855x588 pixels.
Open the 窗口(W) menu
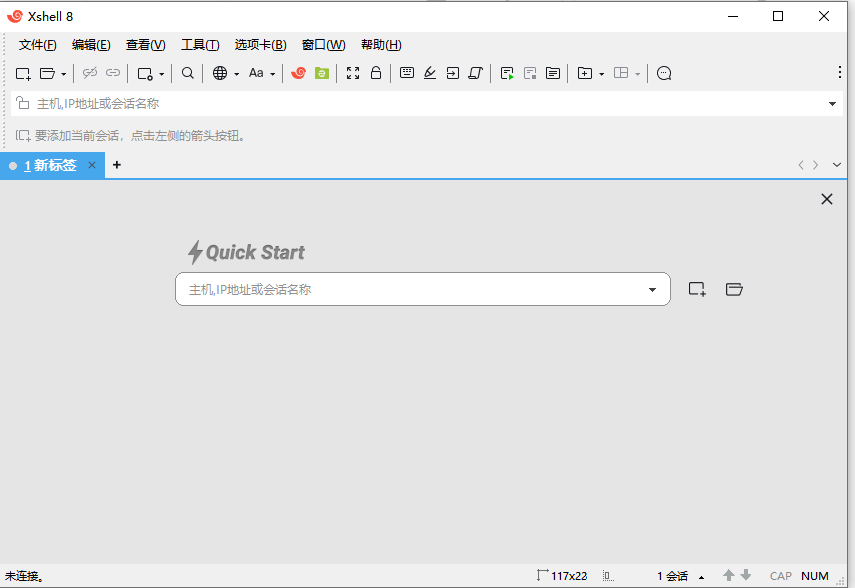click(x=323, y=45)
